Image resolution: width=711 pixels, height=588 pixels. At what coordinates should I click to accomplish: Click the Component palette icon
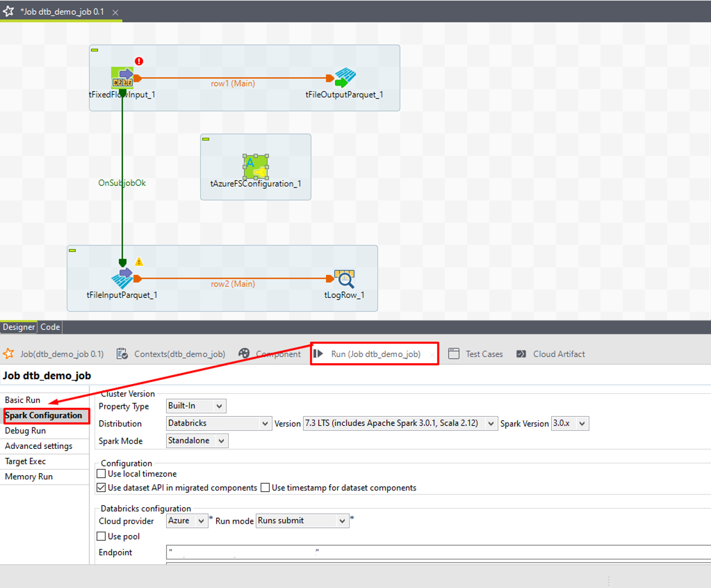pyautogui.click(x=244, y=353)
